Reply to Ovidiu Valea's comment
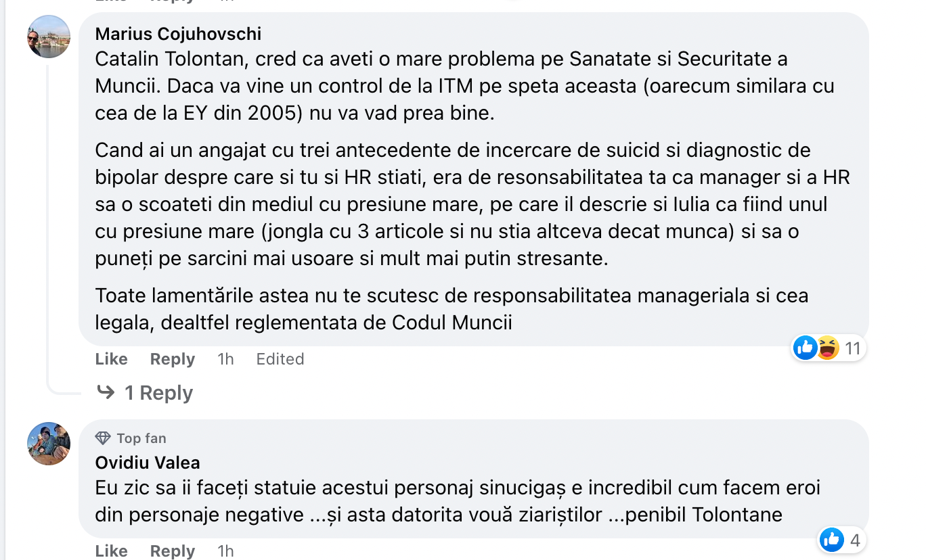926x560 pixels. 172,551
